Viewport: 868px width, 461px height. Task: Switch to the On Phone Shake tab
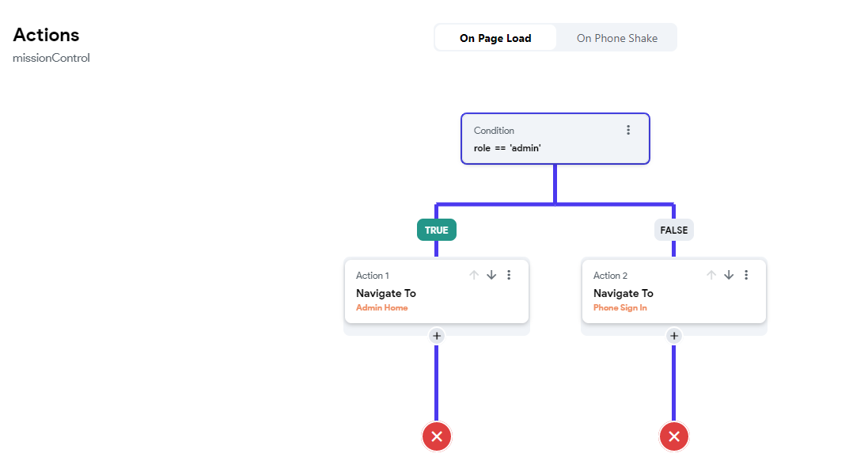pyautogui.click(x=616, y=37)
